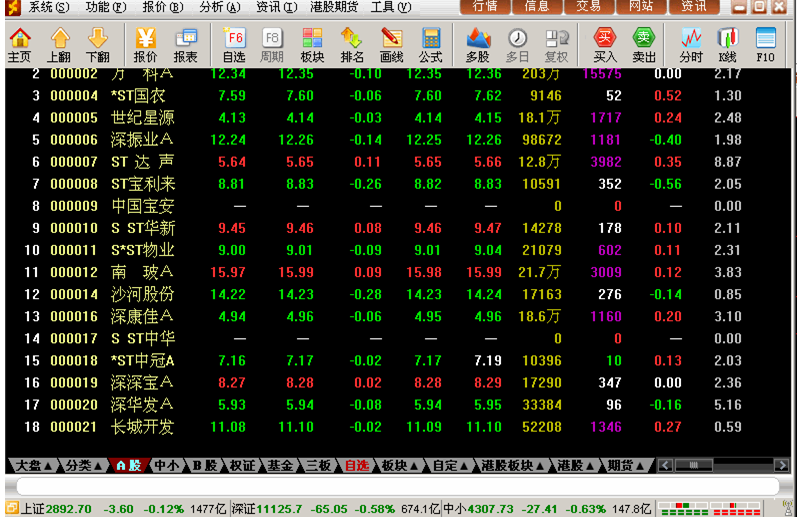Open 自选 F6 watchlist icon

click(x=234, y=44)
